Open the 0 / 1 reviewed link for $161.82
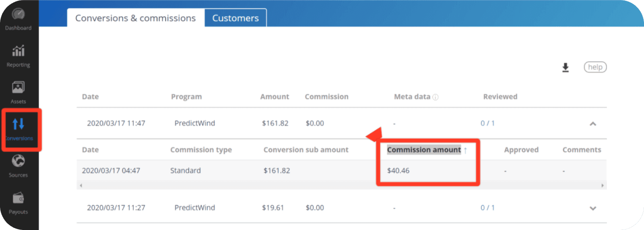 point(487,123)
